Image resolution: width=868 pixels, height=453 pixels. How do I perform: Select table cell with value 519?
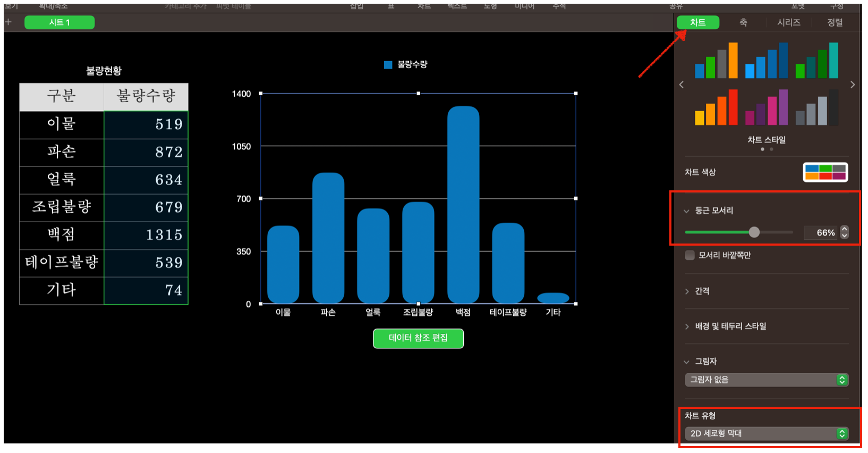coord(146,125)
